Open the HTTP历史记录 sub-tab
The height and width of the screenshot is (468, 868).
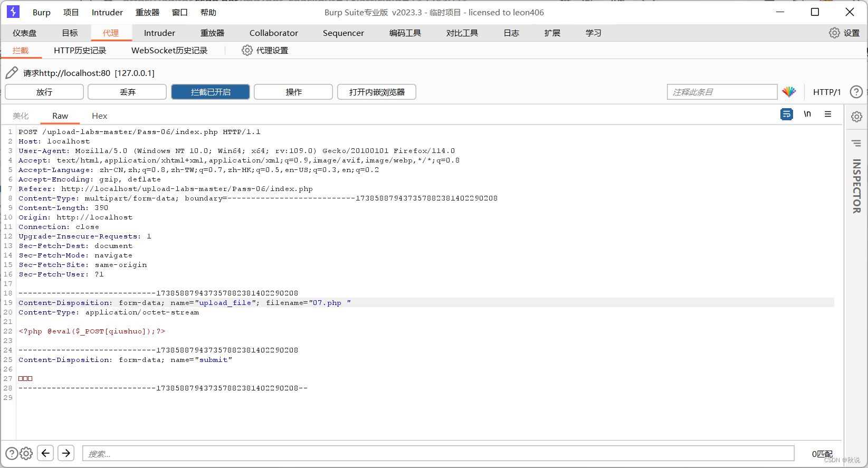(x=80, y=50)
